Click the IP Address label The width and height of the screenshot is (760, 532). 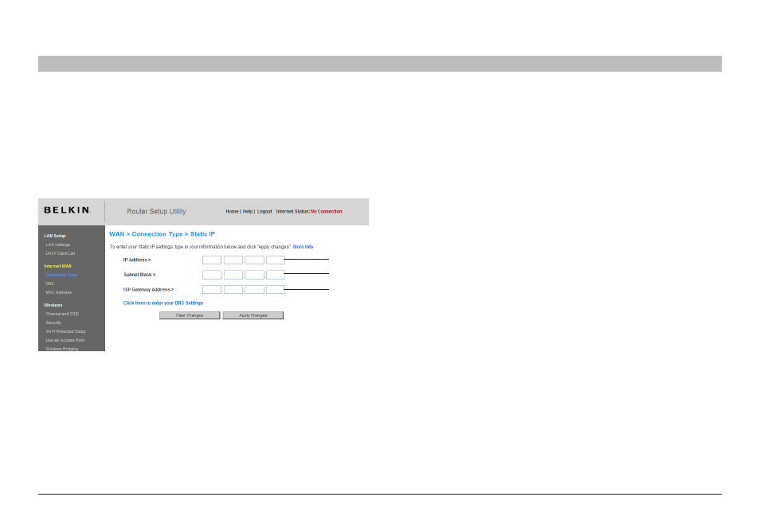pyautogui.click(x=137, y=260)
